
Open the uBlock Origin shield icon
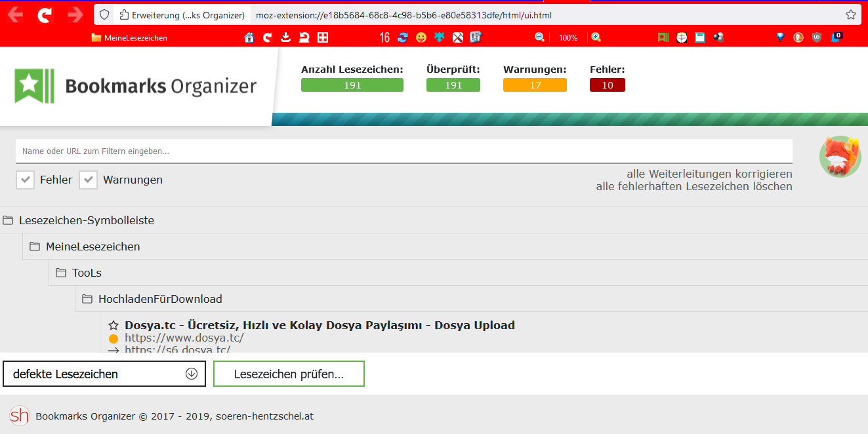(817, 37)
